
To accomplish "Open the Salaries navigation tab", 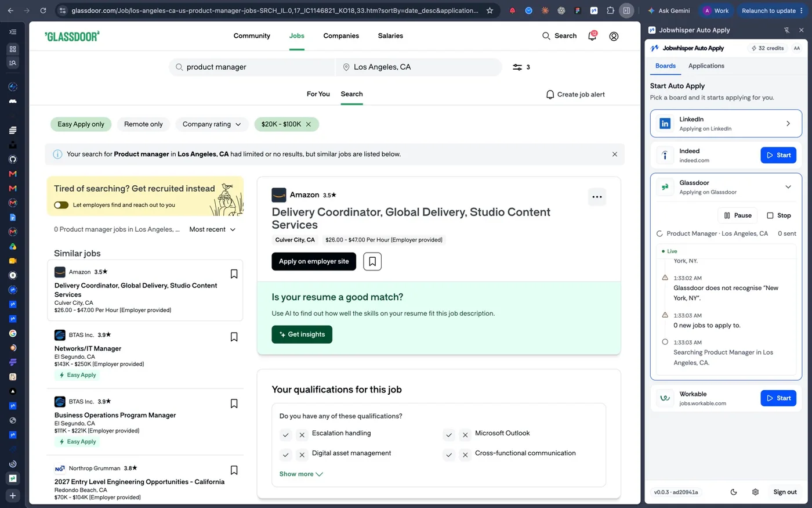I will (x=390, y=36).
